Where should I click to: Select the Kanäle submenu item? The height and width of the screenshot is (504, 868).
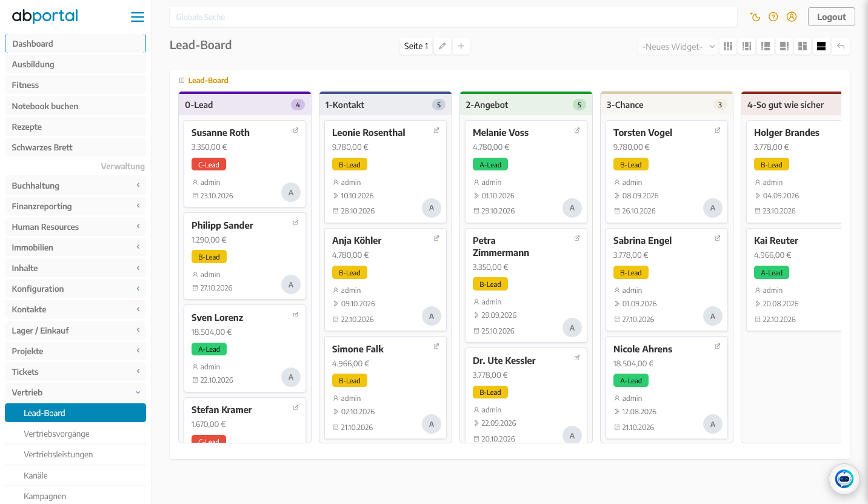75,475
